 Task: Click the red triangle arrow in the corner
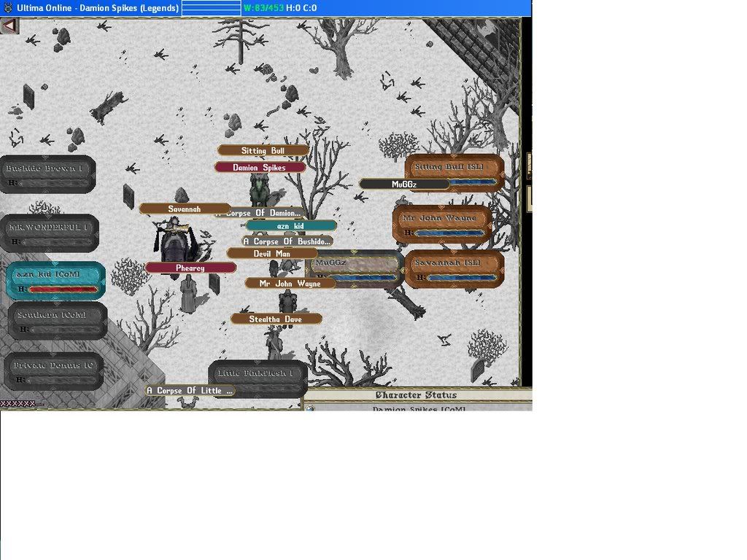(9, 26)
